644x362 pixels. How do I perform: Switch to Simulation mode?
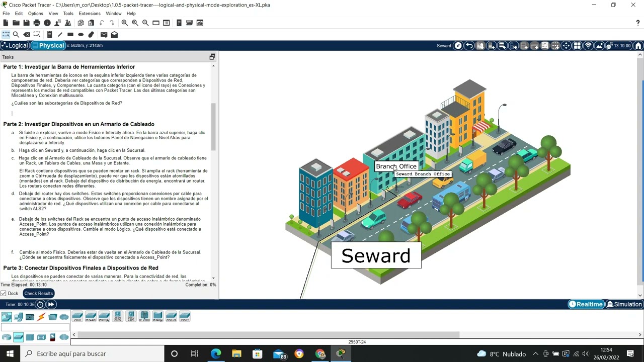pos(624,304)
